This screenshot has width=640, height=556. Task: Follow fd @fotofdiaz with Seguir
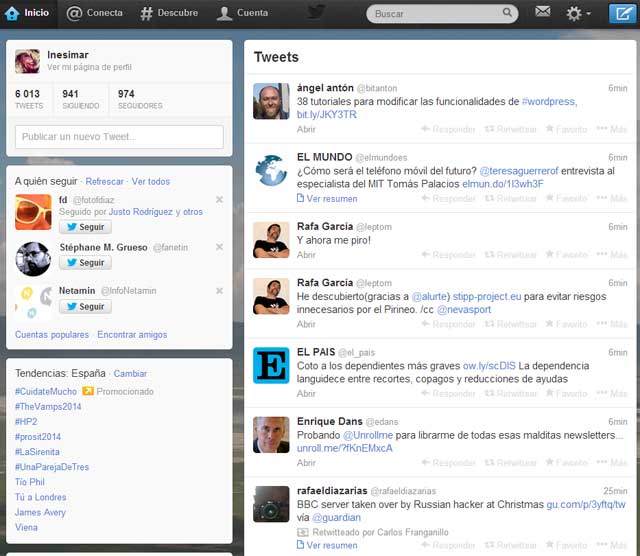click(85, 227)
